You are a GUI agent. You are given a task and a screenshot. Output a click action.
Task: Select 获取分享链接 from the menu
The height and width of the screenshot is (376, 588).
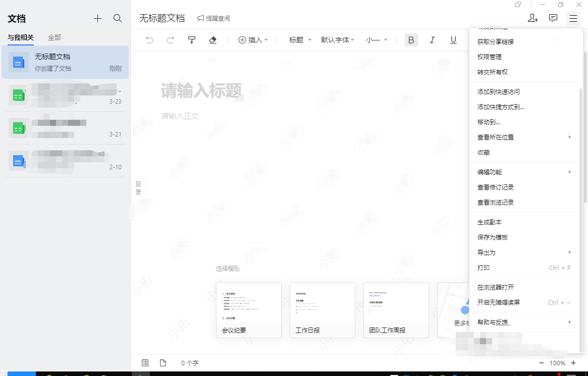tap(496, 41)
